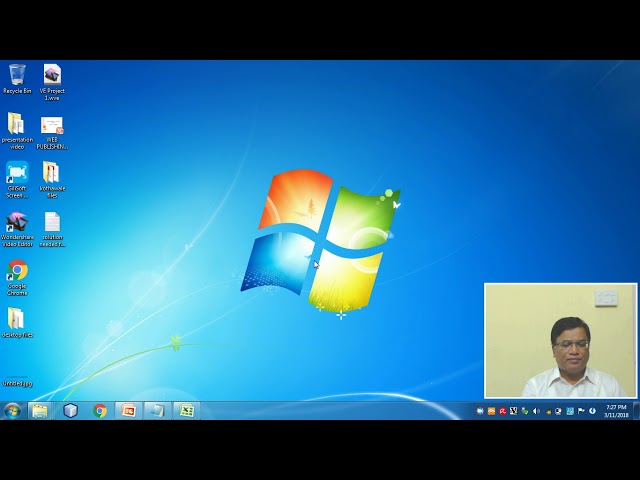Open the volume speaker tray control
Viewport: 640px width, 480px height.
(x=536, y=411)
